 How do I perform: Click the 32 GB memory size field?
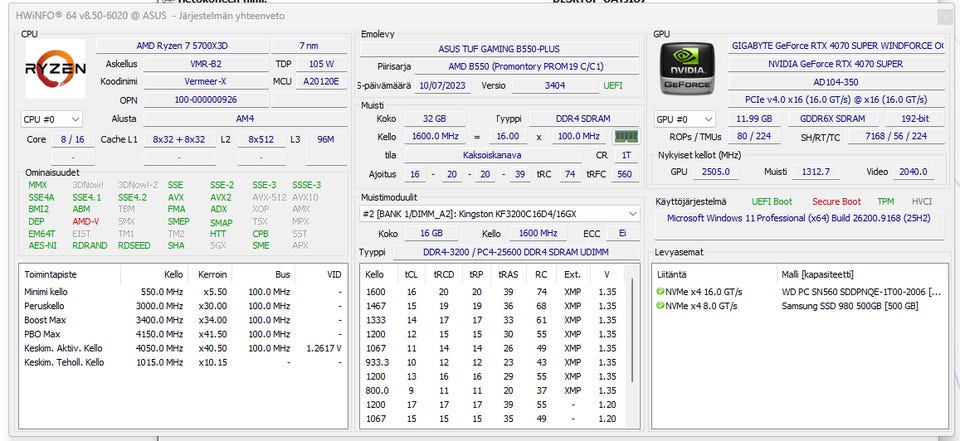(x=433, y=119)
